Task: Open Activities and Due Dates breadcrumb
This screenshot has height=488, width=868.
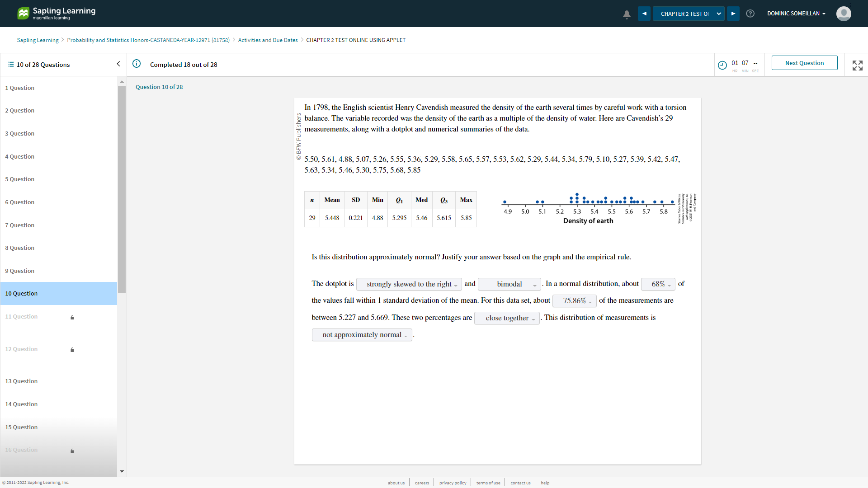Action: point(268,40)
